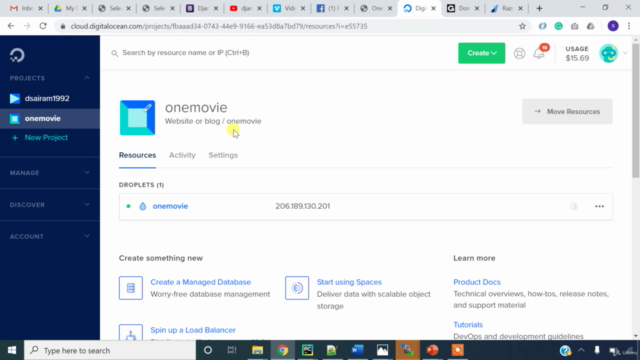Open the account menu arrow beside avatar

point(625,53)
